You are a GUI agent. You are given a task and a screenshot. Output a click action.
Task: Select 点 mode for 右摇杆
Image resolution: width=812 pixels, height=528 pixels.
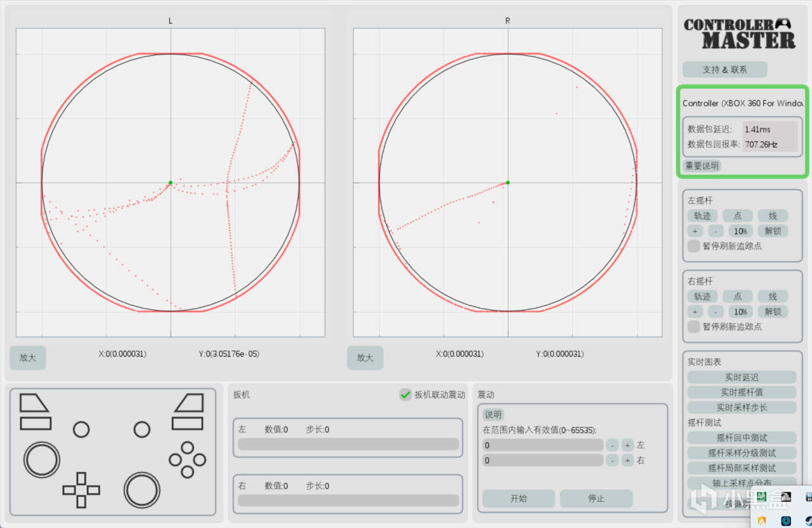point(738,297)
